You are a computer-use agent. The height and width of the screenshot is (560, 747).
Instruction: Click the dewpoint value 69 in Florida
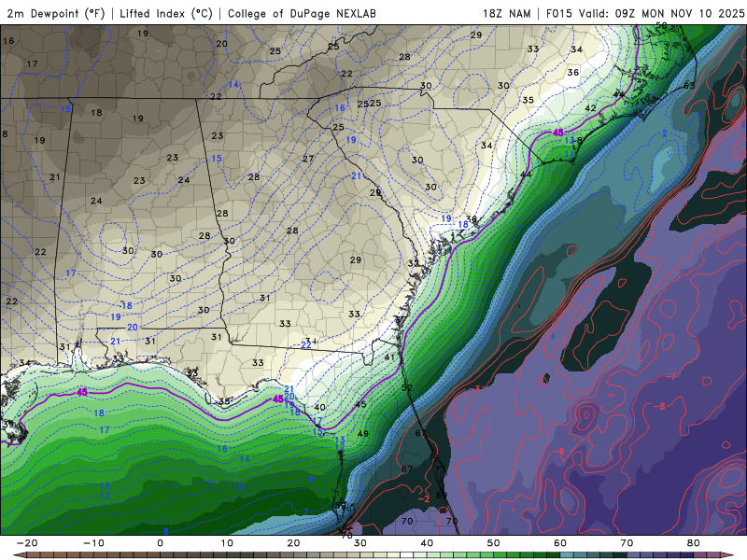click(x=441, y=496)
